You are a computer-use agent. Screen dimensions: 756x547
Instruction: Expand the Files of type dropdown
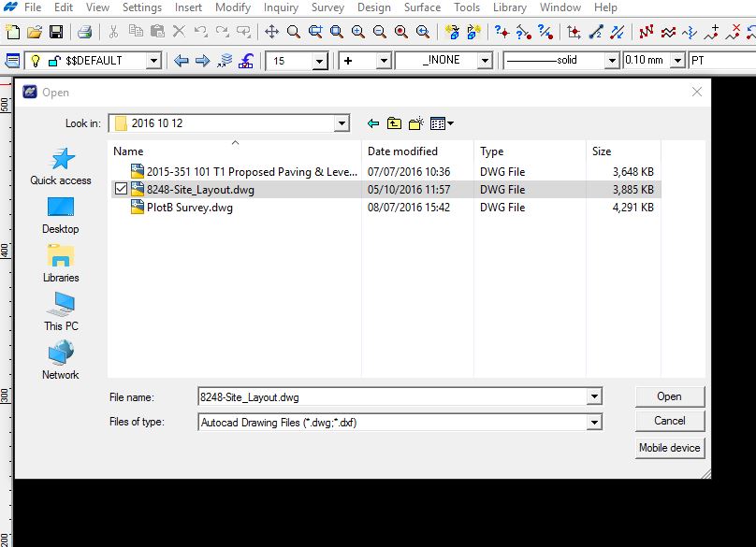point(594,421)
